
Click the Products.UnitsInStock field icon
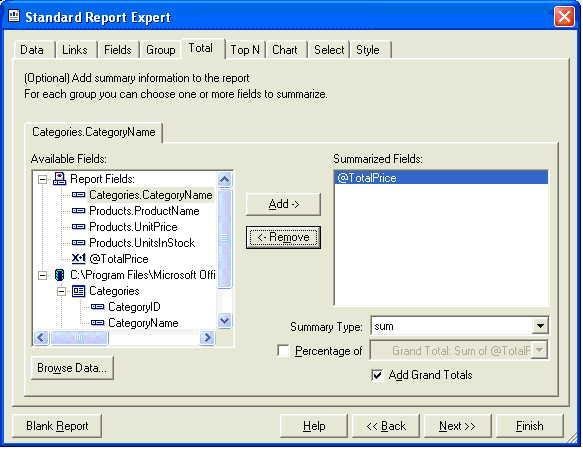click(78, 242)
